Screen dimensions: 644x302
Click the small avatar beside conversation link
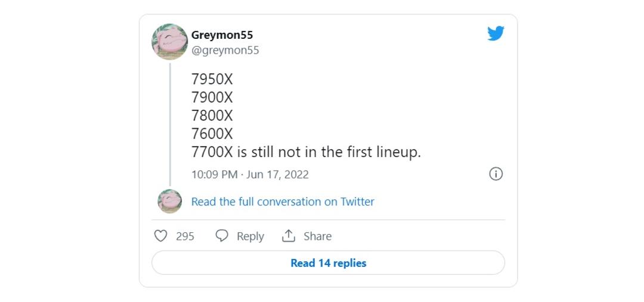[x=169, y=201]
